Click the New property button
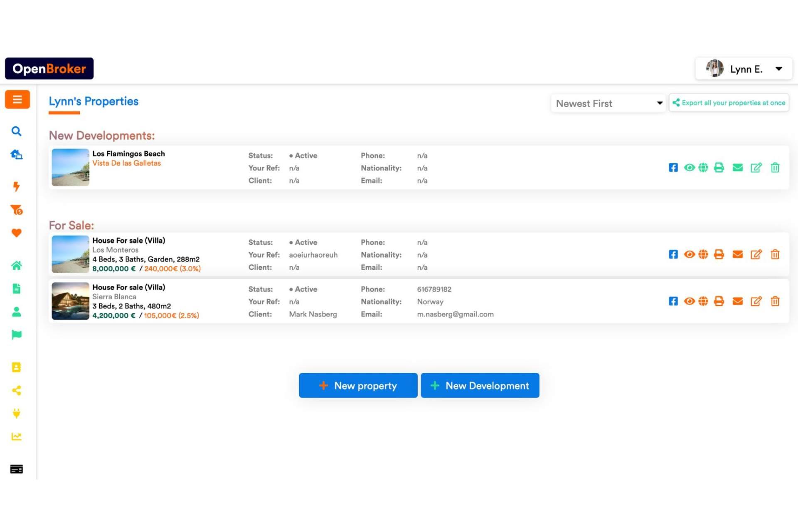This screenshot has width=798, height=532. click(358, 385)
